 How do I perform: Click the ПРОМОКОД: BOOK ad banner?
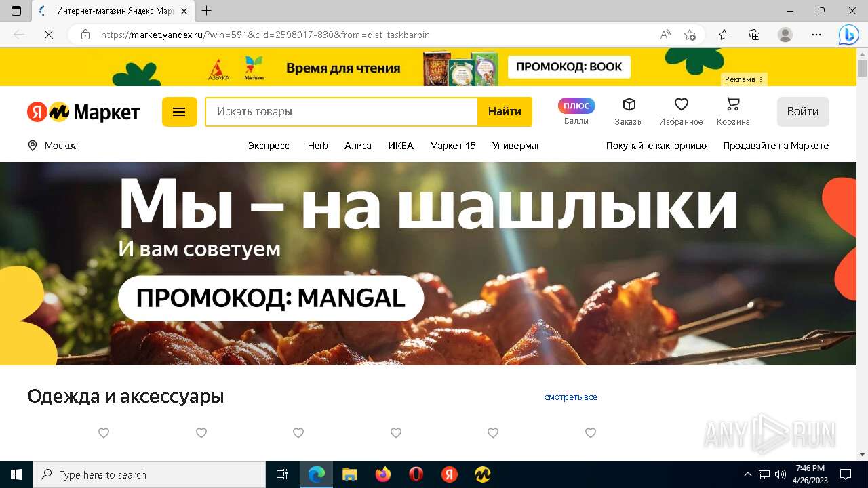coord(570,67)
